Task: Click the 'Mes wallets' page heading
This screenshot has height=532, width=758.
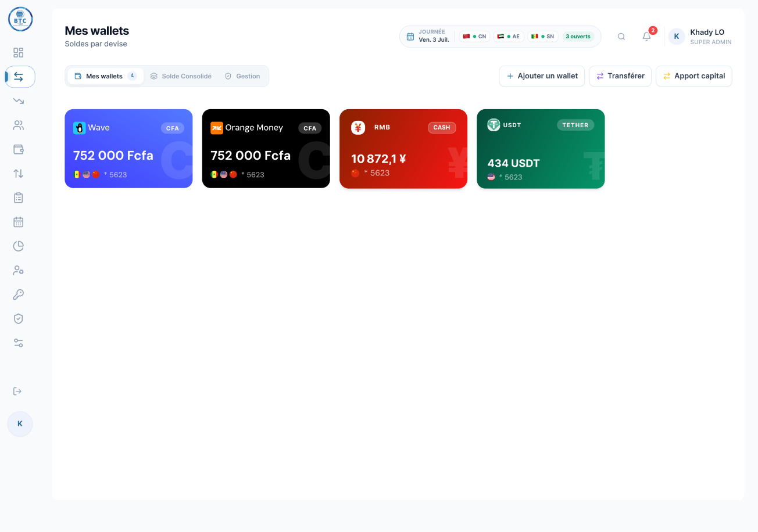Action: (x=97, y=31)
